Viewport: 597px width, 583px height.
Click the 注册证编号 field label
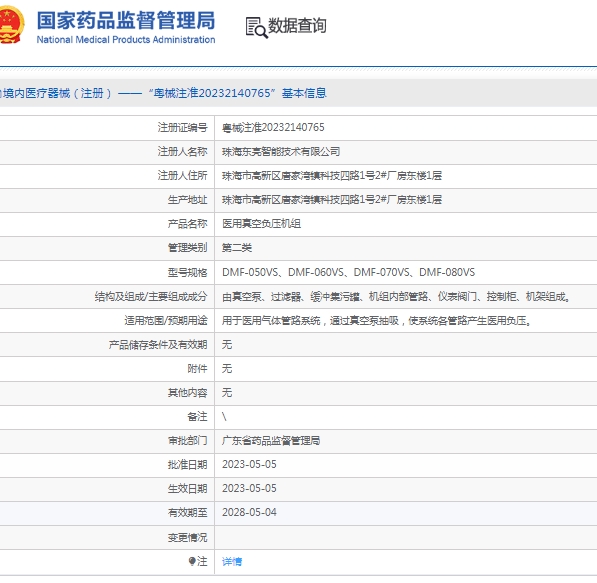coord(182,127)
